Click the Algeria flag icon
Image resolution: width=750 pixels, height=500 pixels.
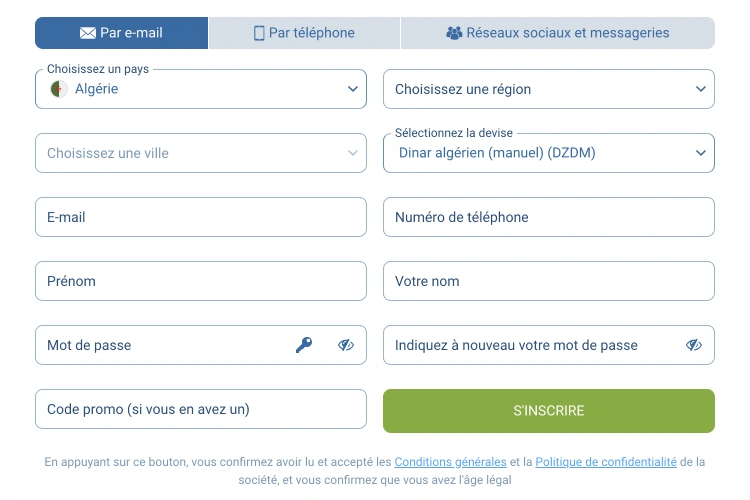click(x=59, y=89)
